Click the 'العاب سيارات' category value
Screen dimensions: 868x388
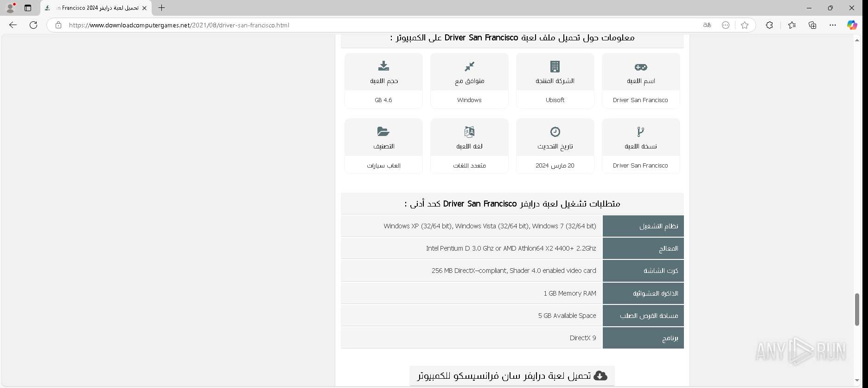point(383,165)
